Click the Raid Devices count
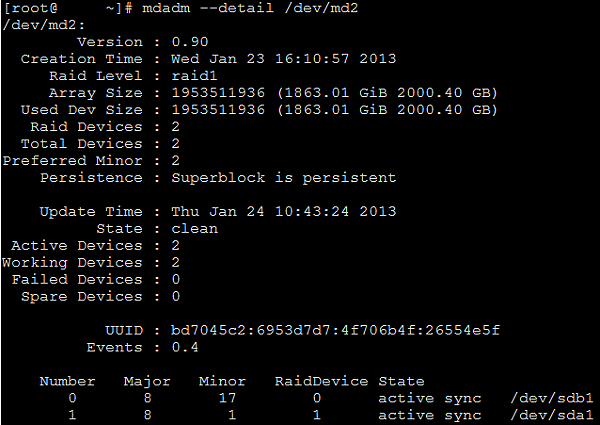 176,127
